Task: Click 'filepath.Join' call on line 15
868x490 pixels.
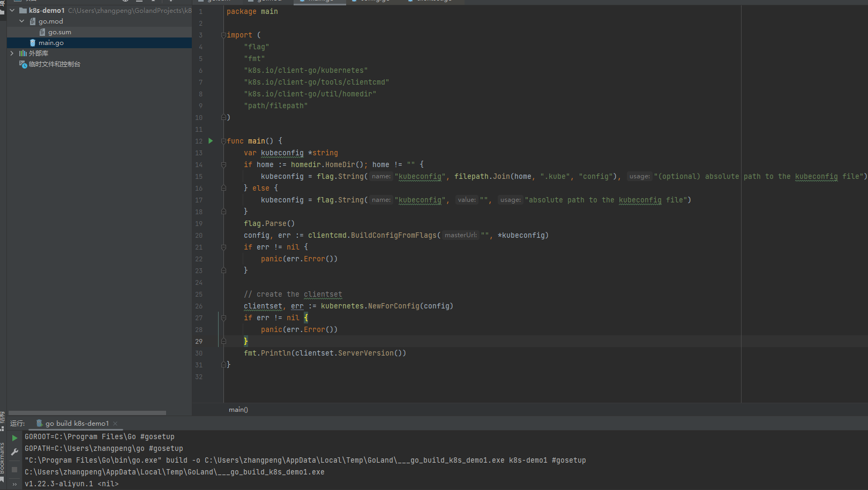Action: click(x=482, y=176)
